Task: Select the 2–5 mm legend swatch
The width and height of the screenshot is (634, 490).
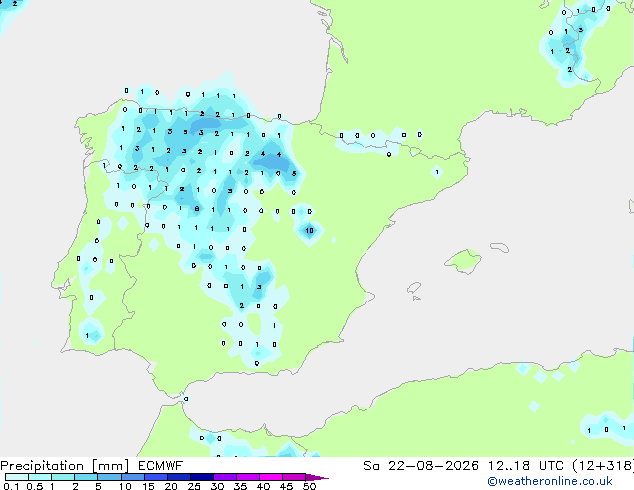Action: point(86,477)
